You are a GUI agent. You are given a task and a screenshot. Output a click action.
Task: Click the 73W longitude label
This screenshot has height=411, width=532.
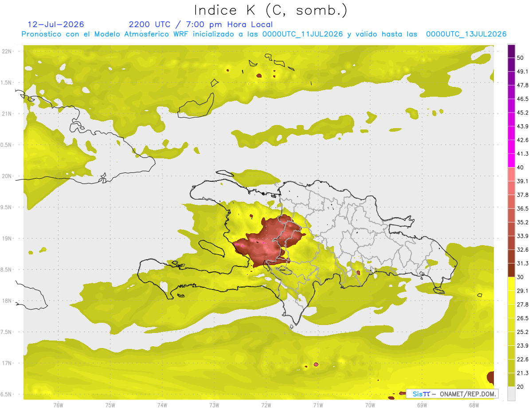(x=214, y=405)
